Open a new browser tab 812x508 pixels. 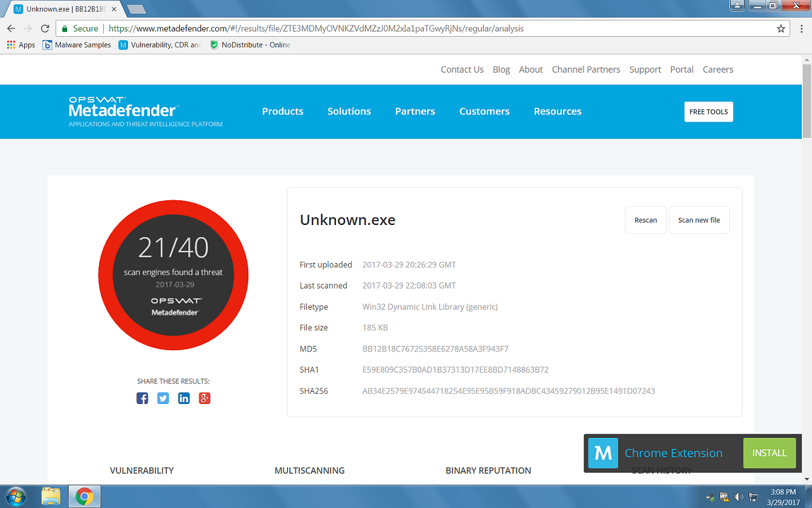[137, 9]
